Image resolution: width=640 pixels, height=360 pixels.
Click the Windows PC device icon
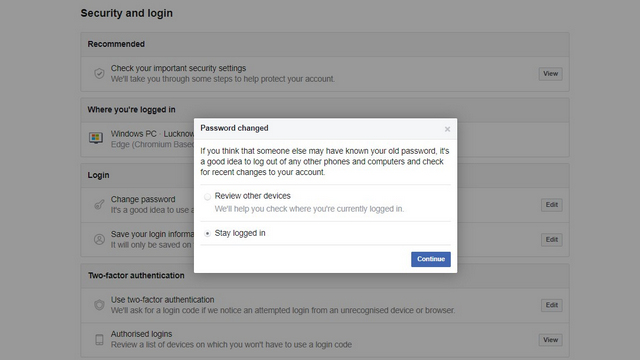(x=96, y=138)
